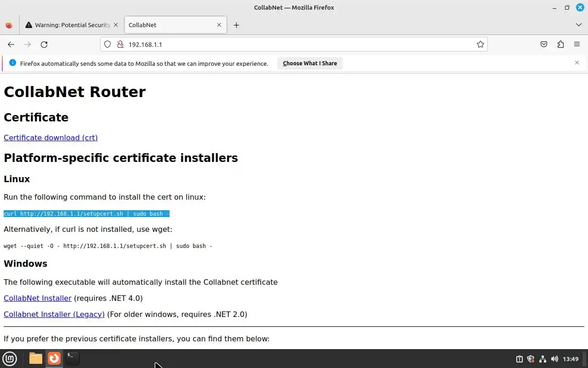Click the Certificate heading

pyautogui.click(x=36, y=117)
